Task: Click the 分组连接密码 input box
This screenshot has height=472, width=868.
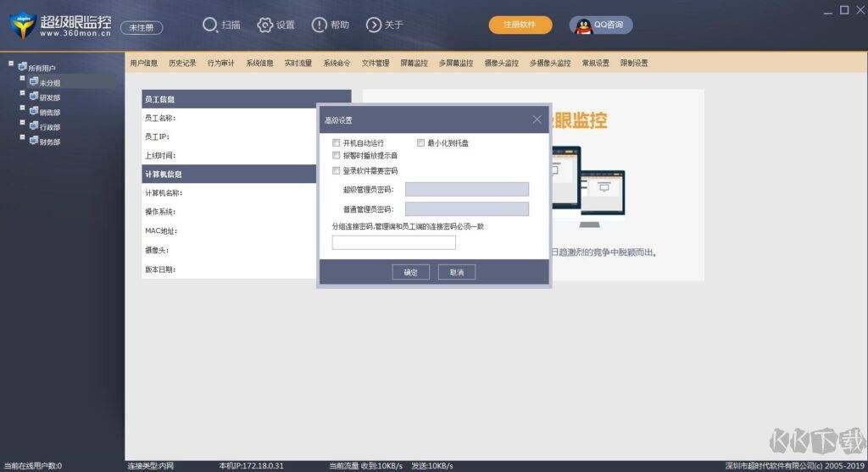Action: pyautogui.click(x=393, y=242)
